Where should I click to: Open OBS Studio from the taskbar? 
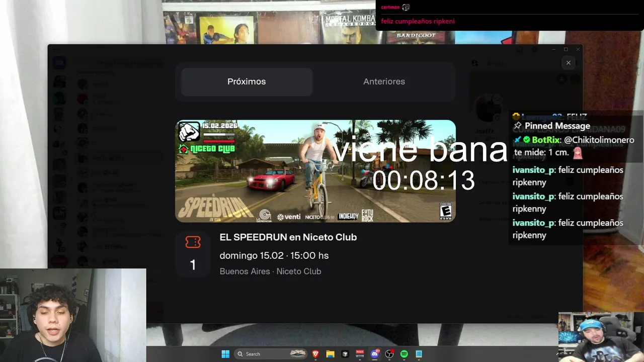(389, 354)
